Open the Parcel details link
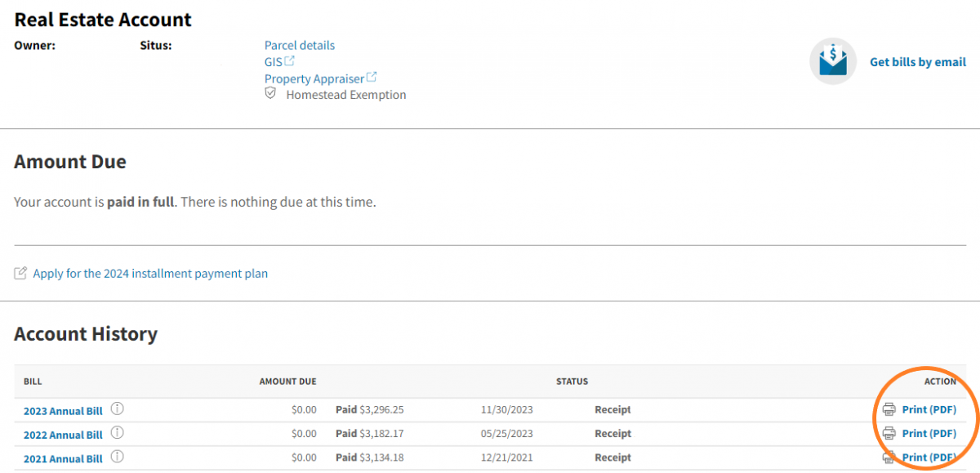The height and width of the screenshot is (473, 980). (299, 45)
